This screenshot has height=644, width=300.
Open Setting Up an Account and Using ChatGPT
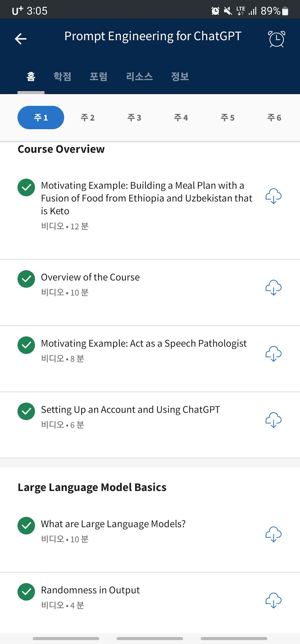coord(130,410)
